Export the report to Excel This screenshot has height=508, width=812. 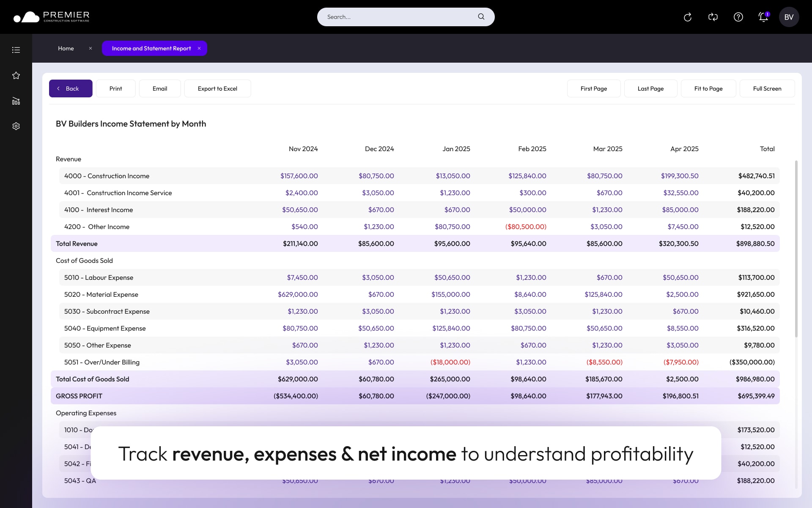[x=217, y=88]
